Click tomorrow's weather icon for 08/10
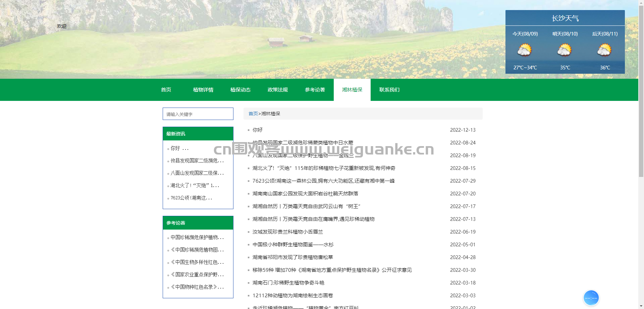This screenshot has height=309, width=644. [565, 50]
